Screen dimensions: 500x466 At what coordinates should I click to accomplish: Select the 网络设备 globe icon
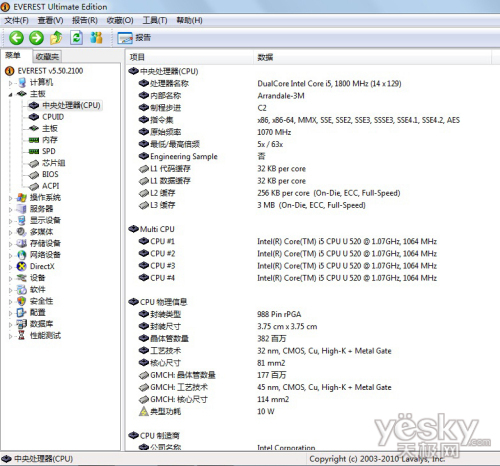[x=22, y=255]
